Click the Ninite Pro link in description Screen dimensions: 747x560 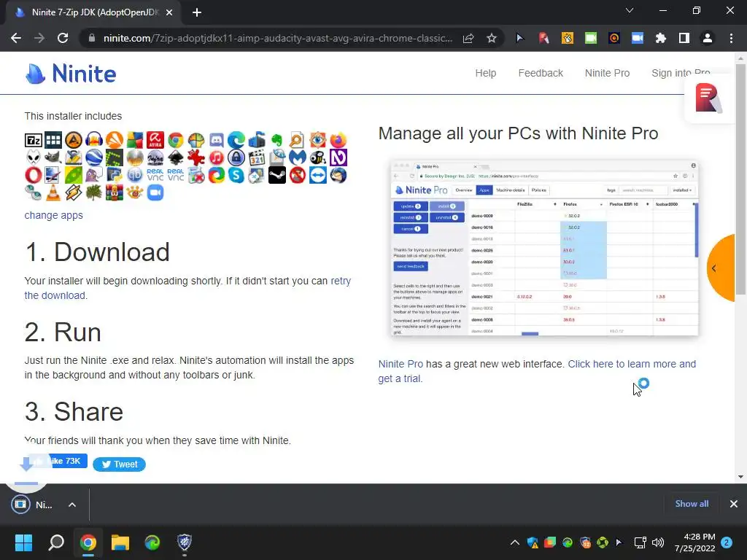point(400,364)
